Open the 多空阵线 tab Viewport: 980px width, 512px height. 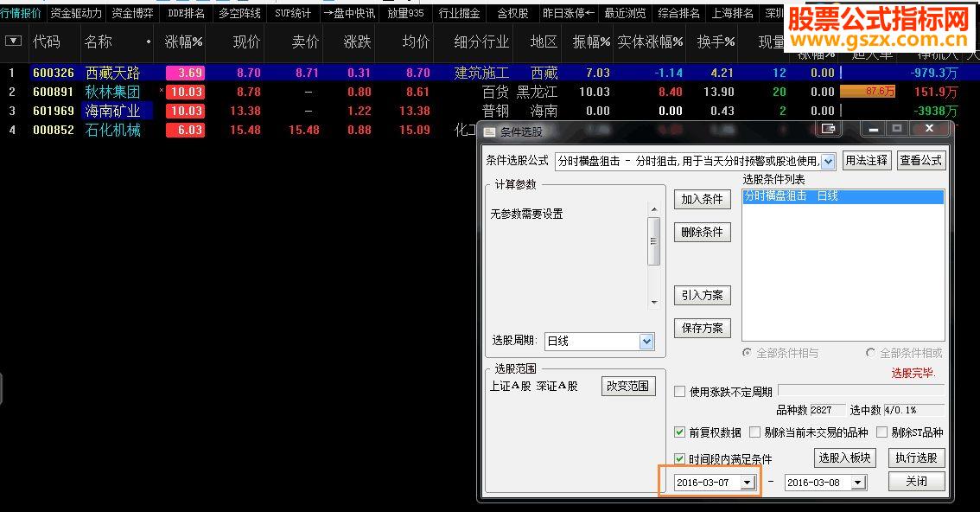[239, 13]
